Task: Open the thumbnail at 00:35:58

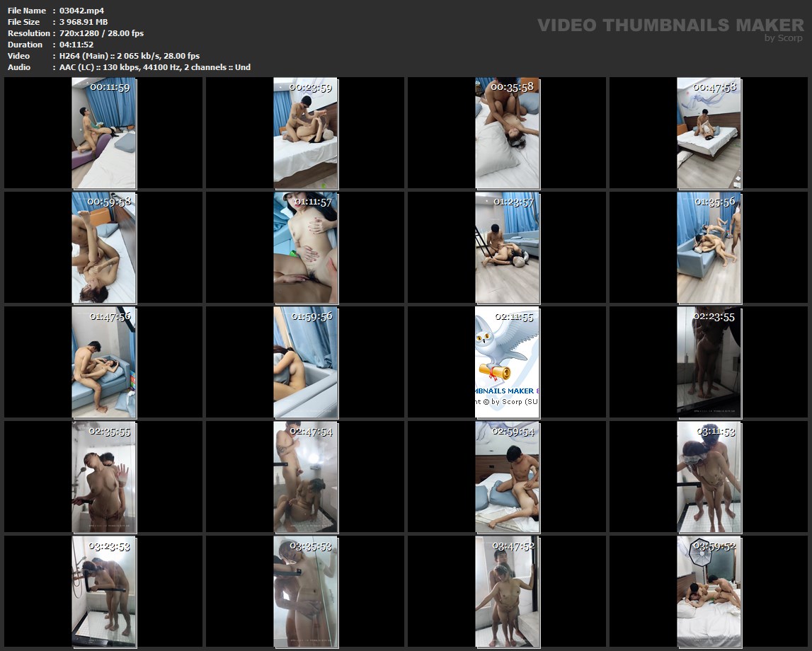Action: [x=507, y=133]
